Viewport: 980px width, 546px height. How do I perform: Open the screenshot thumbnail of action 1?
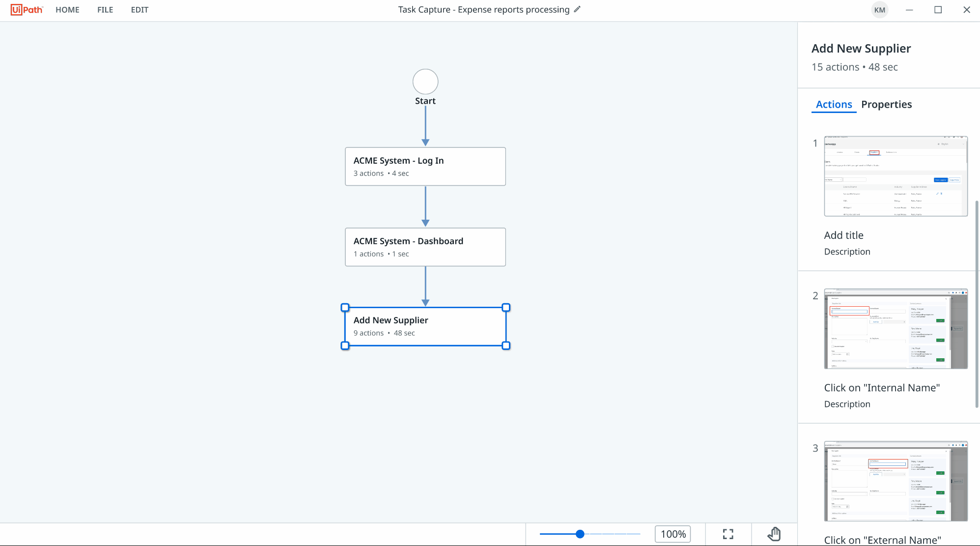896,176
